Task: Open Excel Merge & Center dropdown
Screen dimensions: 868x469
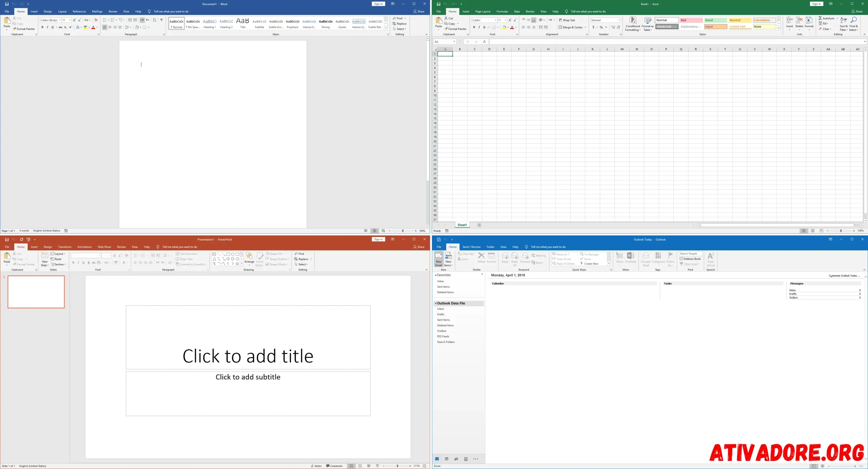Action: click(586, 27)
